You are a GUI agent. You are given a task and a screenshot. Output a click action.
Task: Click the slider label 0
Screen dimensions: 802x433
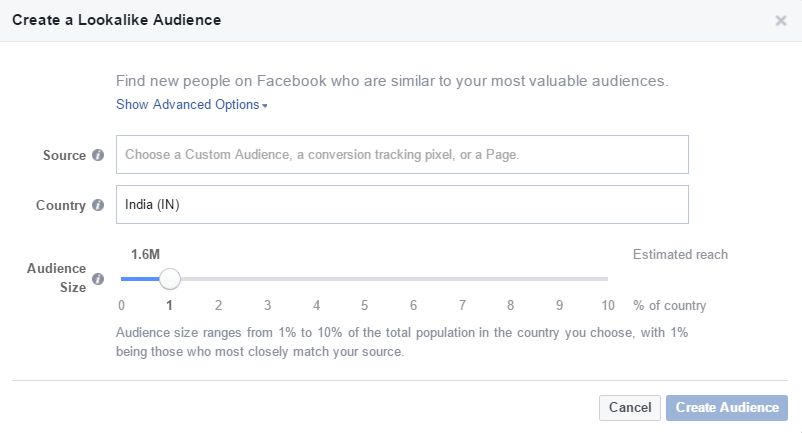pyautogui.click(x=121, y=305)
